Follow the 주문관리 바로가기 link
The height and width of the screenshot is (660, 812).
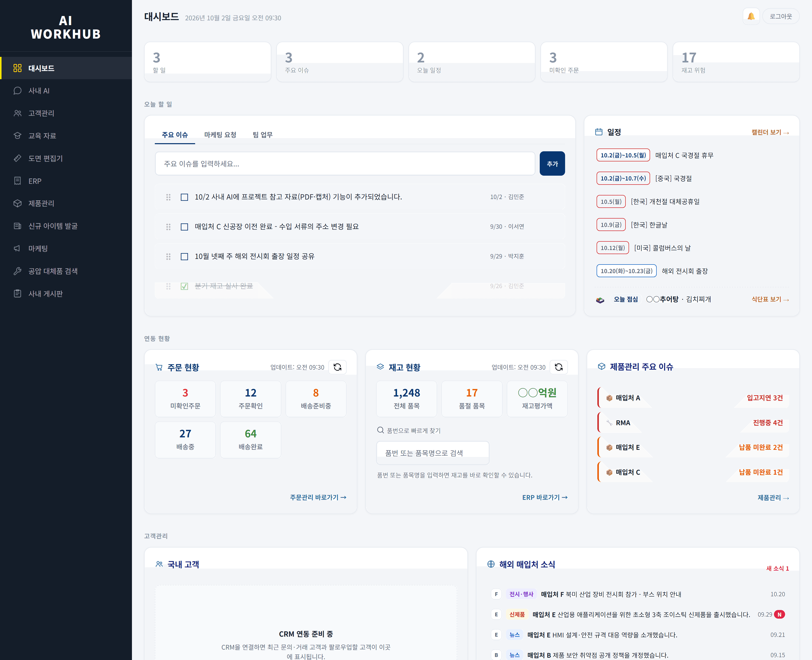318,497
